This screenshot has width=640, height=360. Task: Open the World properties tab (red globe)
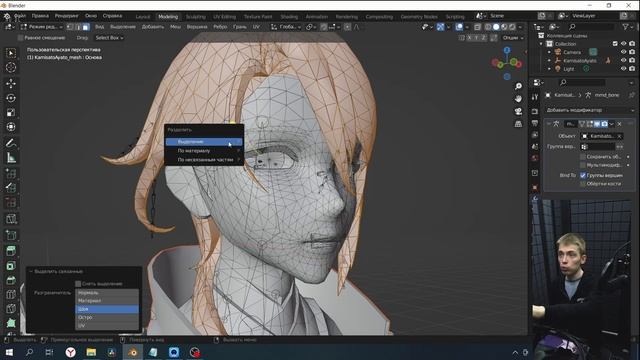tap(535, 158)
